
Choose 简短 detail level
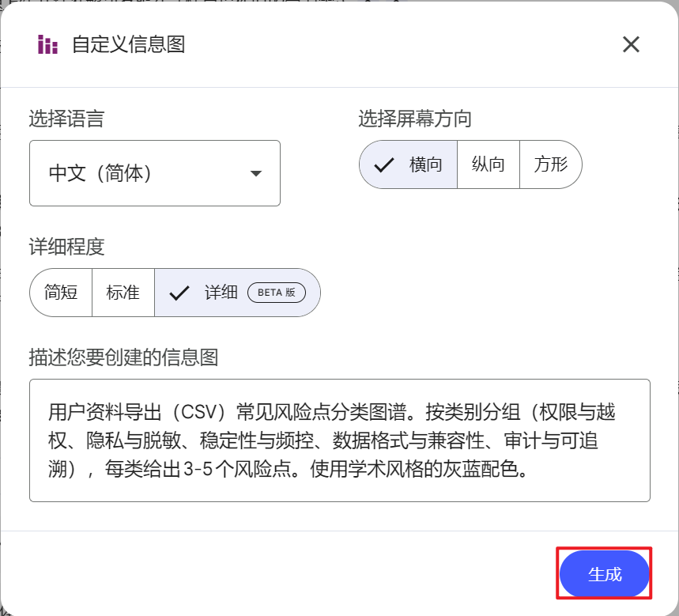(x=61, y=293)
